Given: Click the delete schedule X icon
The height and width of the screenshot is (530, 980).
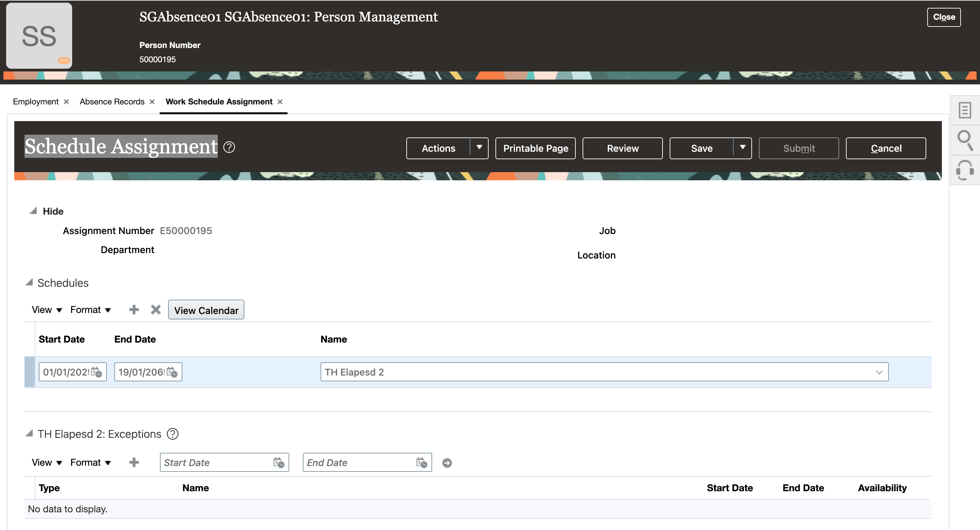Looking at the screenshot, I should pyautogui.click(x=156, y=310).
